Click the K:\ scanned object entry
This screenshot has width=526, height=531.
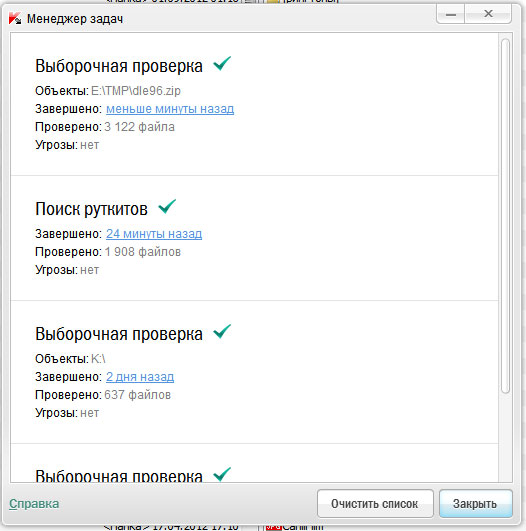tap(98, 359)
